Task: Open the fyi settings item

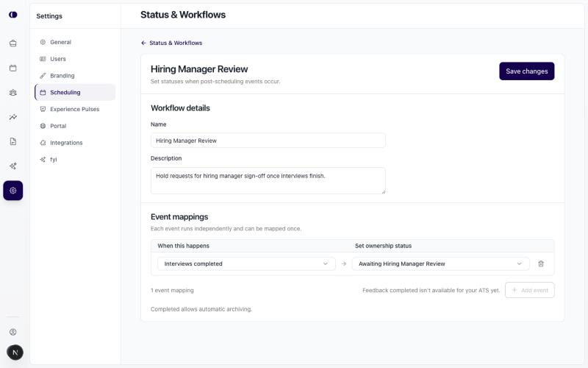Action: point(75,160)
